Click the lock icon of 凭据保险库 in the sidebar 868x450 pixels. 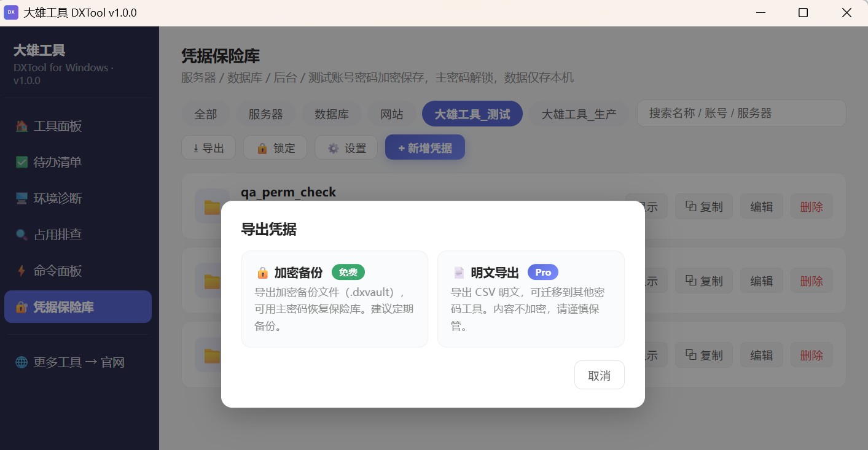tap(22, 308)
